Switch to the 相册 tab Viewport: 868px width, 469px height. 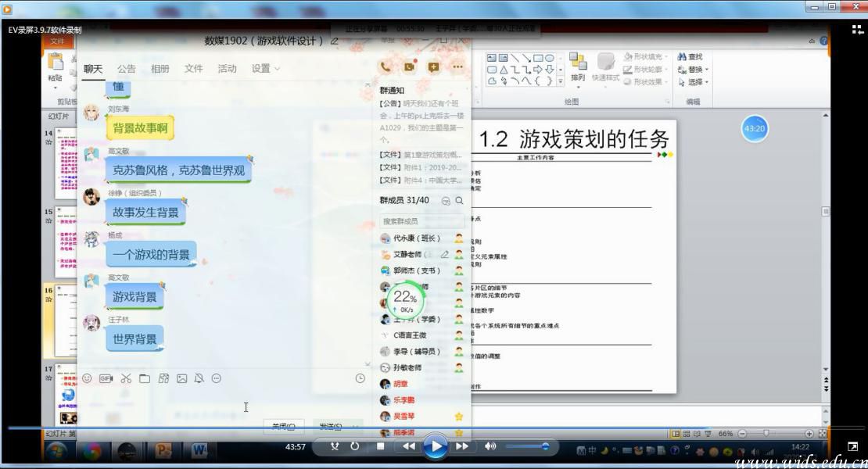pyautogui.click(x=160, y=69)
